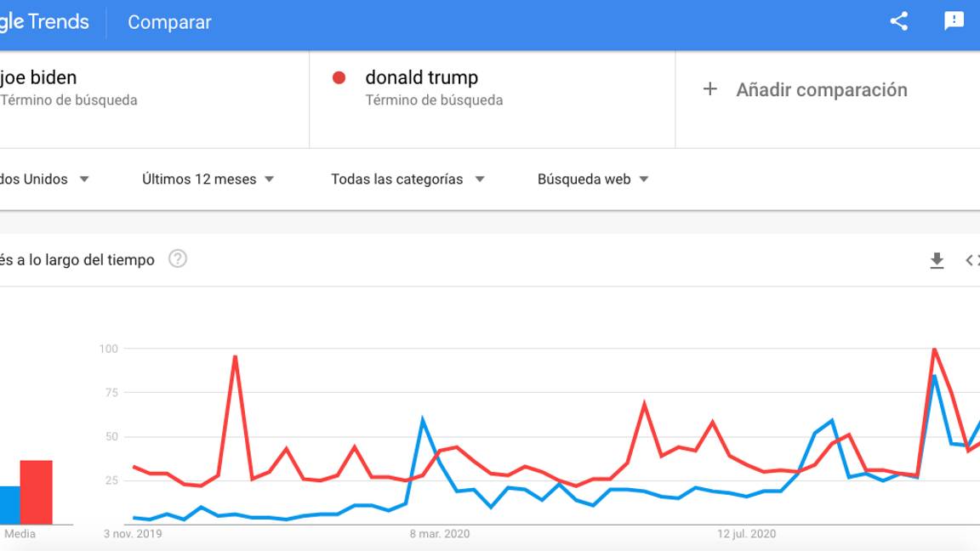Image resolution: width=980 pixels, height=551 pixels.
Task: Select the Comparar menu item
Action: click(x=168, y=23)
